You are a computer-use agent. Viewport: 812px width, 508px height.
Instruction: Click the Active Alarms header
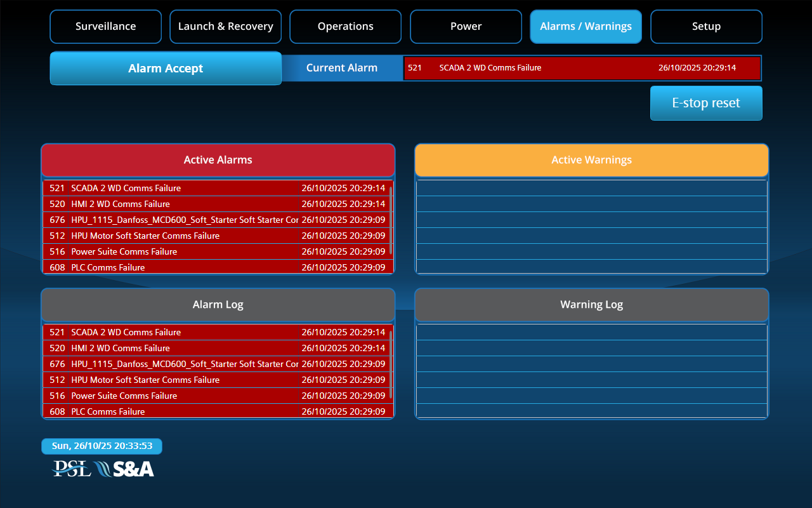click(218, 160)
